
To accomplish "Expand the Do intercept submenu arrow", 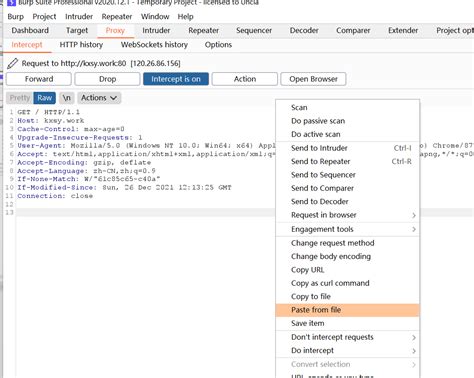I will 414,351.
